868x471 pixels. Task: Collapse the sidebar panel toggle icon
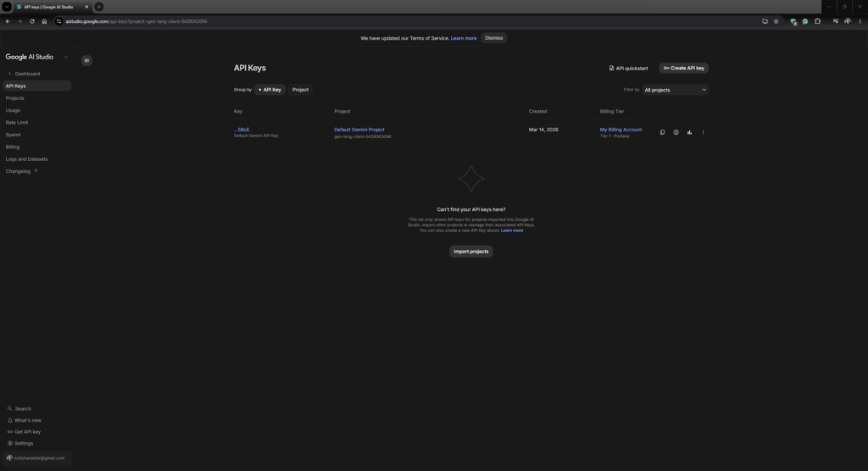tap(86, 60)
